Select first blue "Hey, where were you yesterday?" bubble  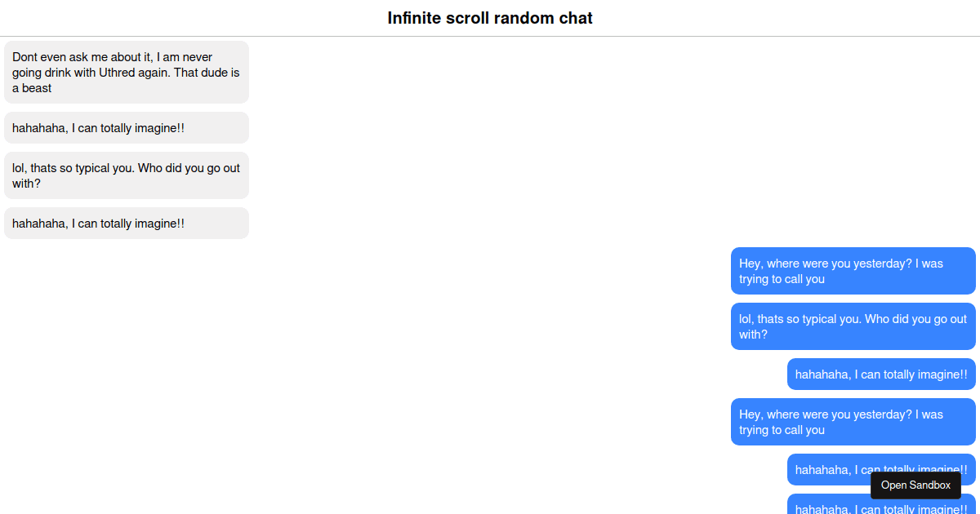point(853,271)
